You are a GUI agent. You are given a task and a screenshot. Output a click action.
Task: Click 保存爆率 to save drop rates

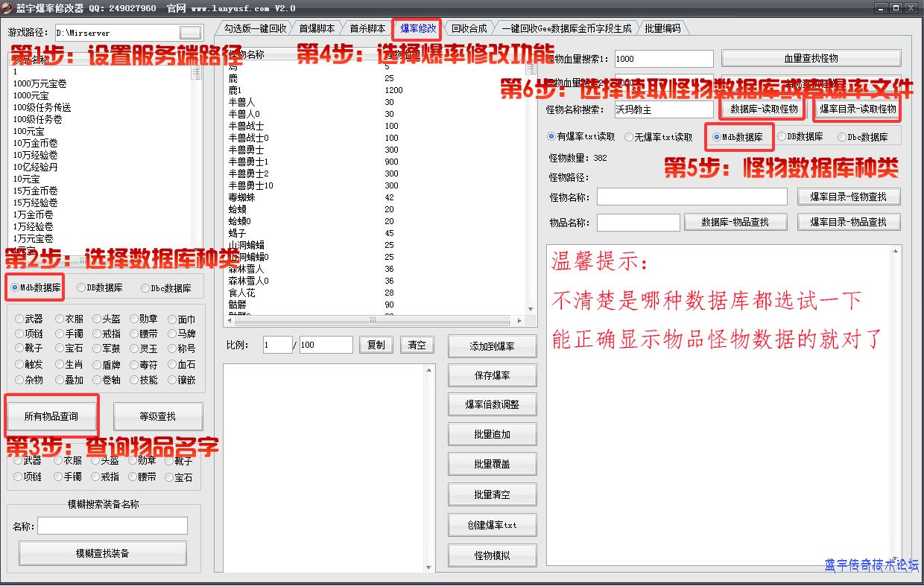[492, 375]
